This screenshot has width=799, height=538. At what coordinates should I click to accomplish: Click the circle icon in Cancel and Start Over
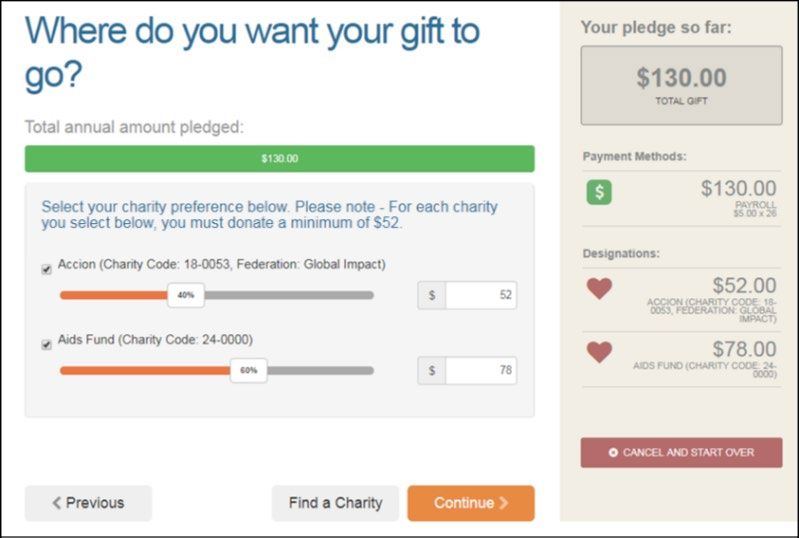613,452
